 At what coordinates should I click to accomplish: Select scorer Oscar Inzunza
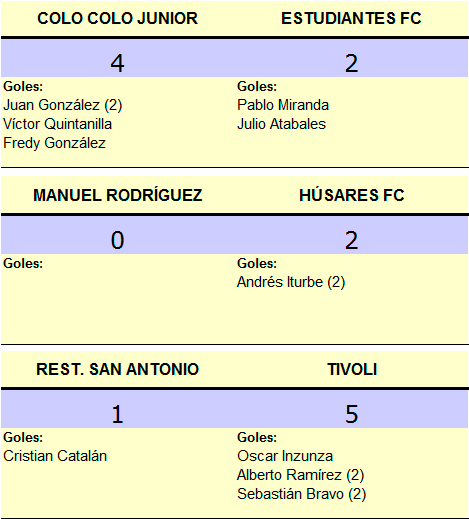point(285,456)
